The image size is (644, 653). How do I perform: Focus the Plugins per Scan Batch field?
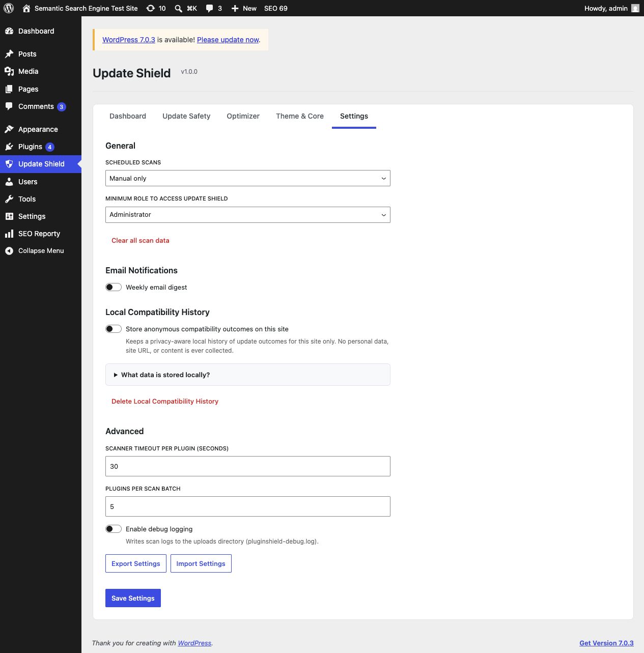click(248, 506)
